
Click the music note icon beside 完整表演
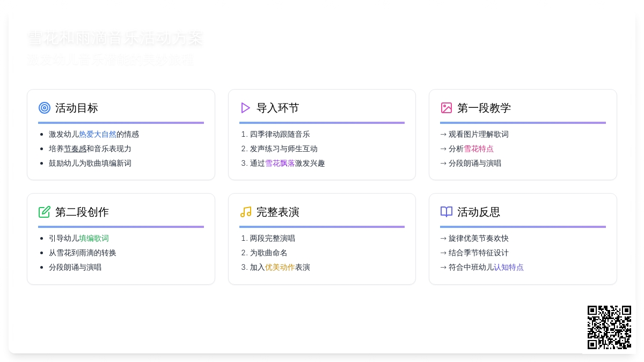click(246, 212)
